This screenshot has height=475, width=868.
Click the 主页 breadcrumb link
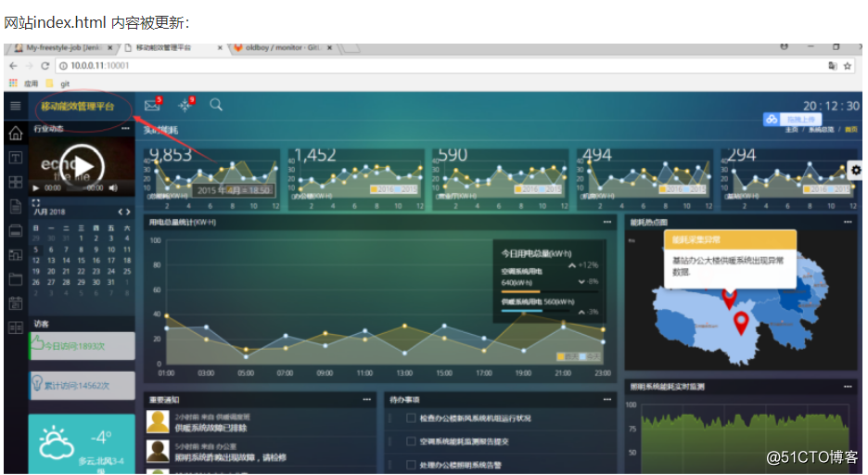point(792,130)
